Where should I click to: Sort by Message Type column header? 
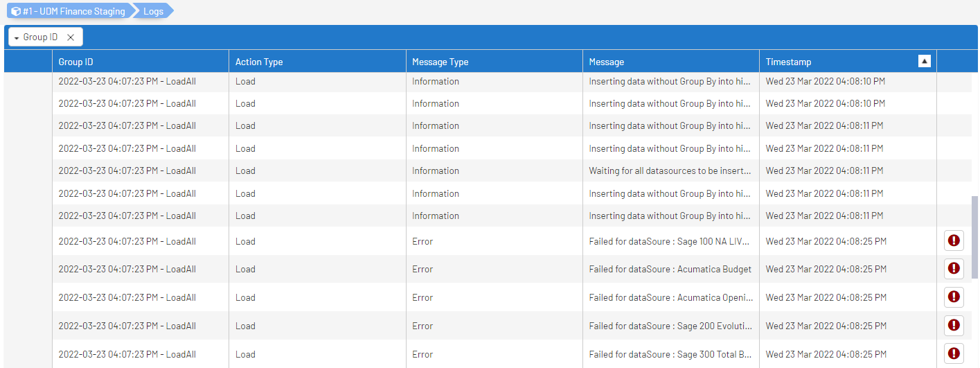pos(440,62)
